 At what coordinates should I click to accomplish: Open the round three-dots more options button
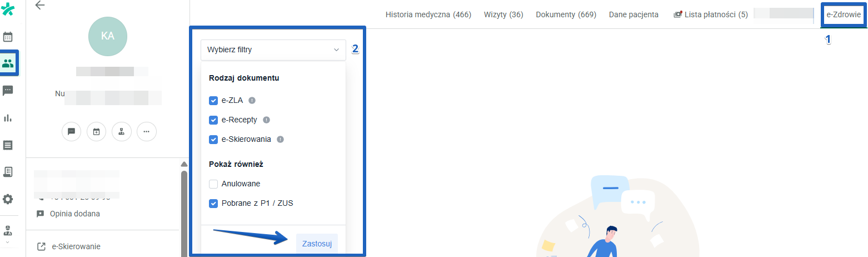tap(147, 132)
